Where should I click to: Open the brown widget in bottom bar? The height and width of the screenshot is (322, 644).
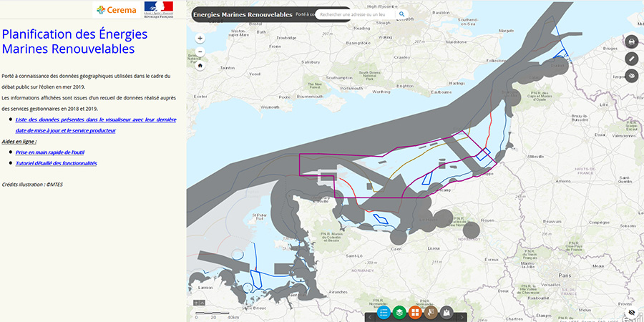point(431,313)
